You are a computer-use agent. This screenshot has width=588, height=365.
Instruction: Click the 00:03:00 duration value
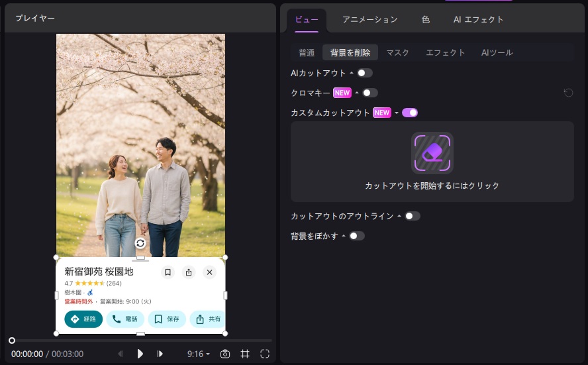click(x=68, y=354)
